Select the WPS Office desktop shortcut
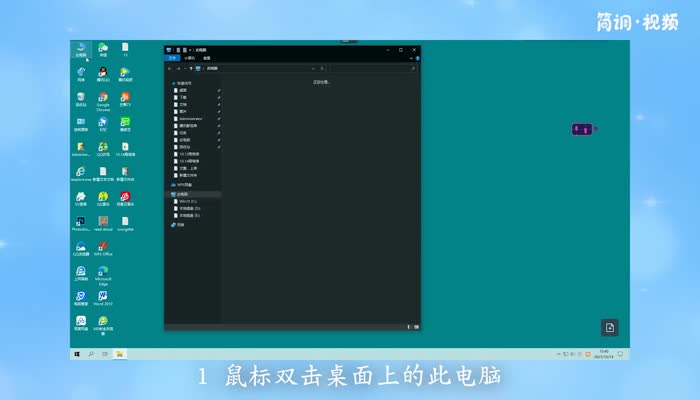 [103, 249]
